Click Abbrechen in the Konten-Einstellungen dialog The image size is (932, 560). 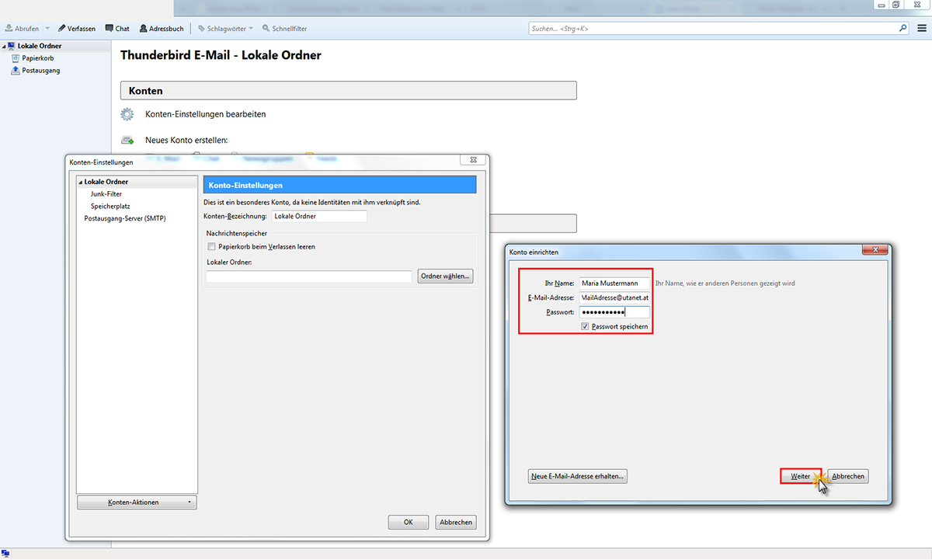point(456,523)
